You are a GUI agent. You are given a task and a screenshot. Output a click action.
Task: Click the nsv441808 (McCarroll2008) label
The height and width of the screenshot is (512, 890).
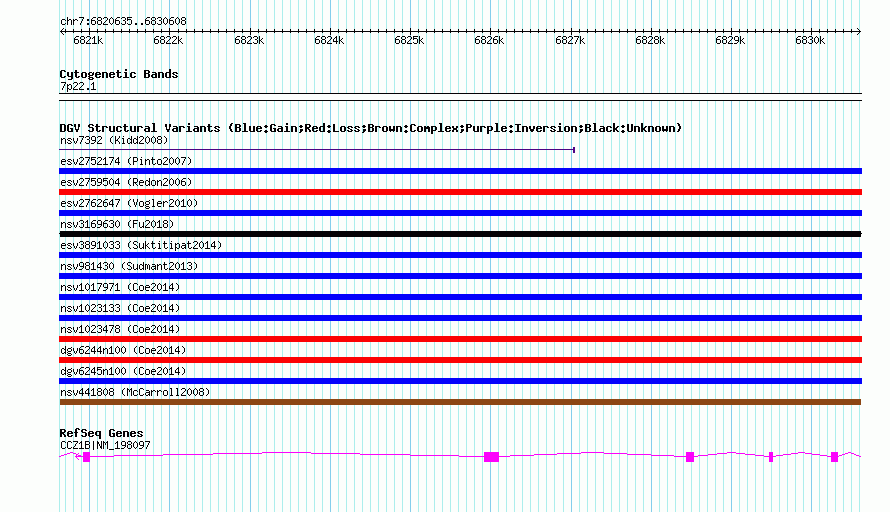point(135,392)
